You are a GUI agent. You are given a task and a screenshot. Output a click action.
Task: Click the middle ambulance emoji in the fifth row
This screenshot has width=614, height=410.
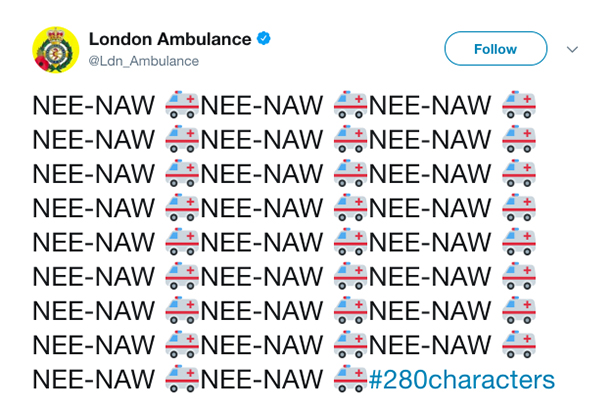click(350, 242)
